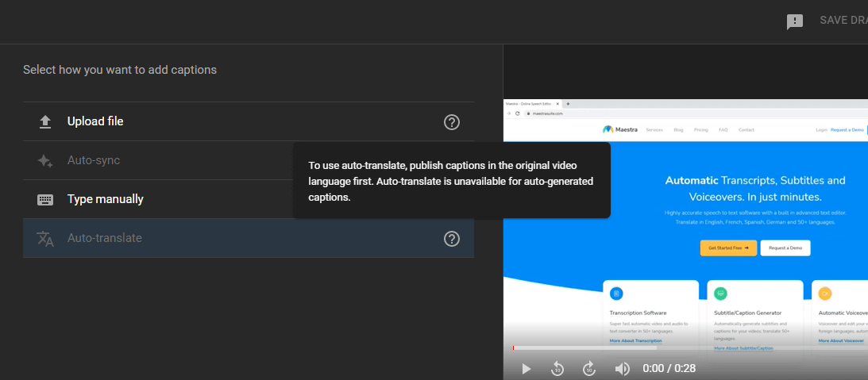Open help for Auto-translate option

452,239
